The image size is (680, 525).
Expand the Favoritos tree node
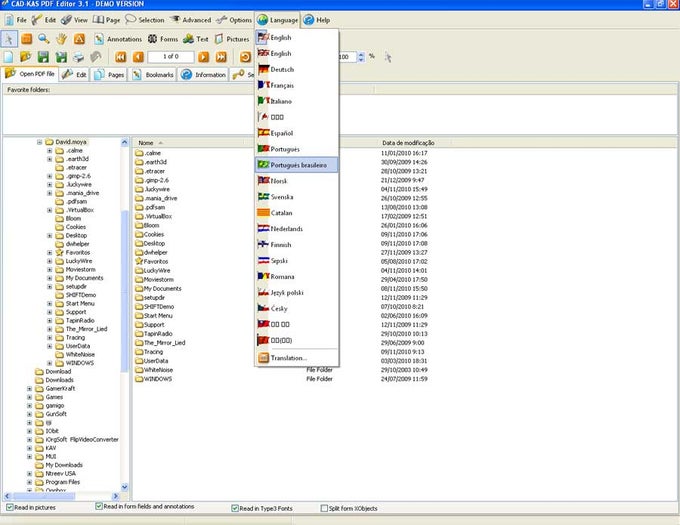click(49, 252)
